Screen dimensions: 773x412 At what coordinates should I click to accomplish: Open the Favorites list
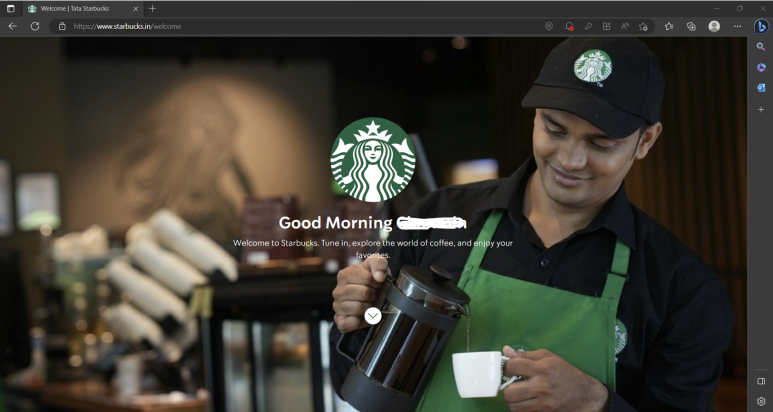point(669,27)
